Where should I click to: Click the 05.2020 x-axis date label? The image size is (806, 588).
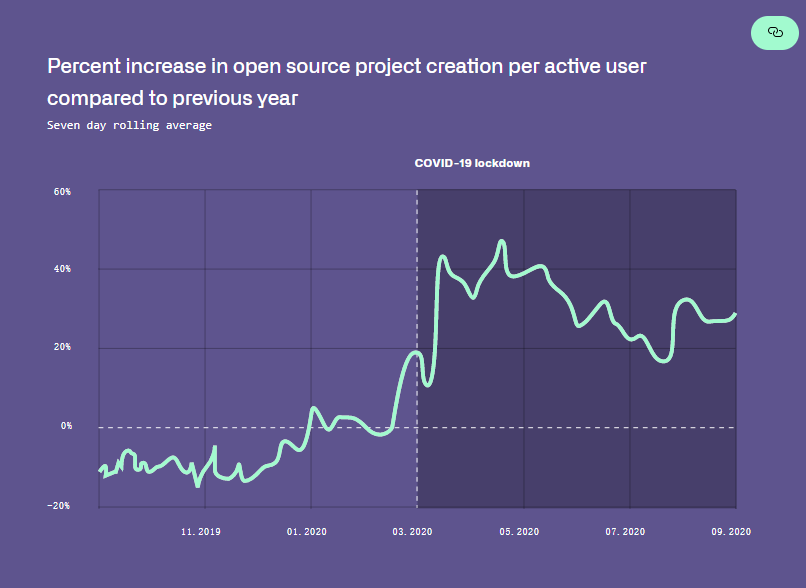coord(519,532)
